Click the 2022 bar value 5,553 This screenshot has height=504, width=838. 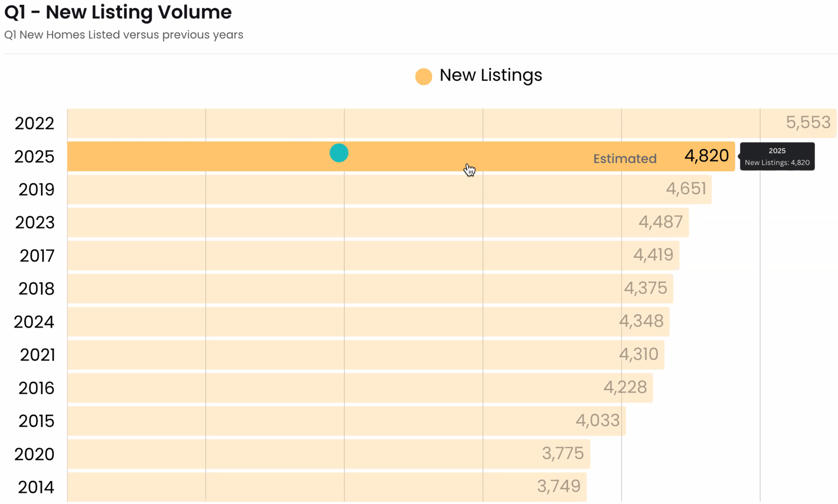click(808, 123)
